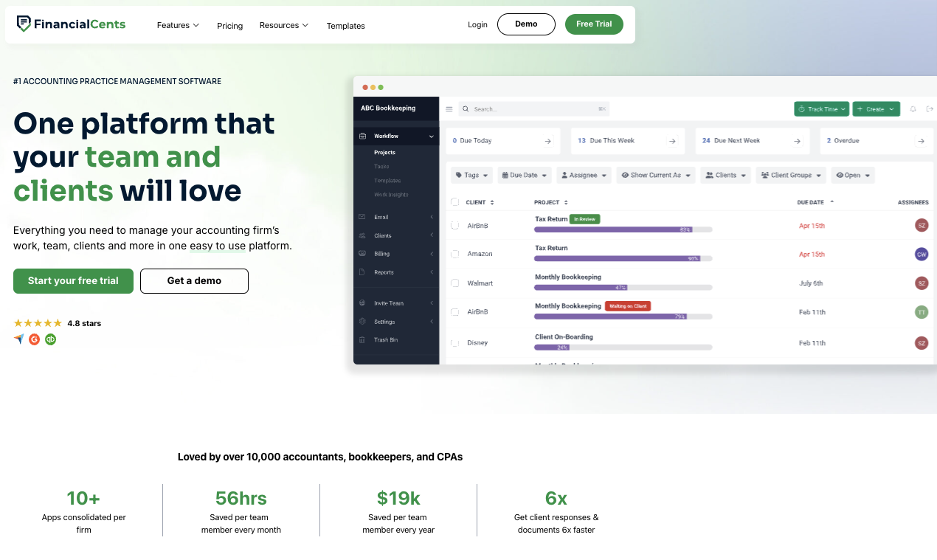Open the Tags filter dropdown

(x=471, y=175)
